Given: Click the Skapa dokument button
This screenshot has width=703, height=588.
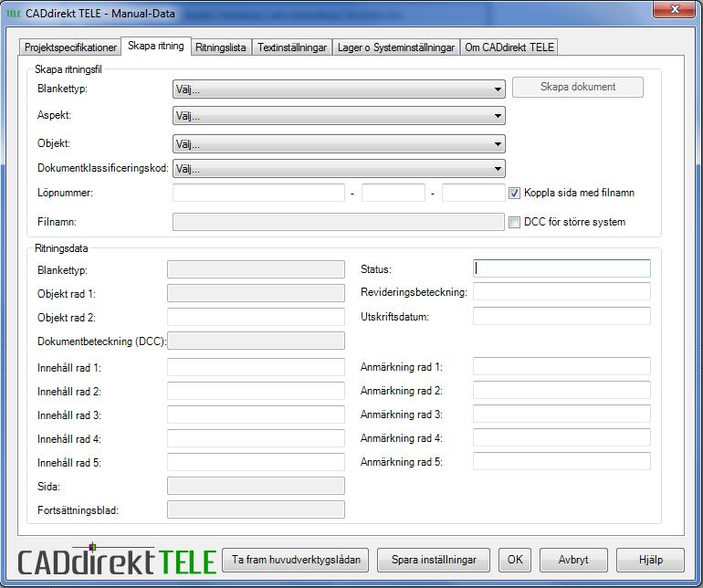Looking at the screenshot, I should pyautogui.click(x=577, y=87).
